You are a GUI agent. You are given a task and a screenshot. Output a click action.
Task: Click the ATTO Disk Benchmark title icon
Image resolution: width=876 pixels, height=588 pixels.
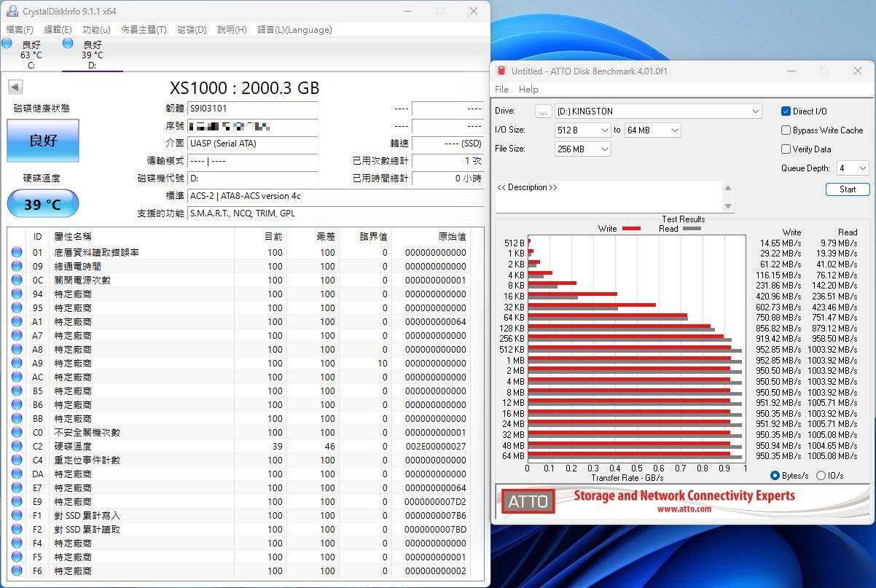[501, 71]
